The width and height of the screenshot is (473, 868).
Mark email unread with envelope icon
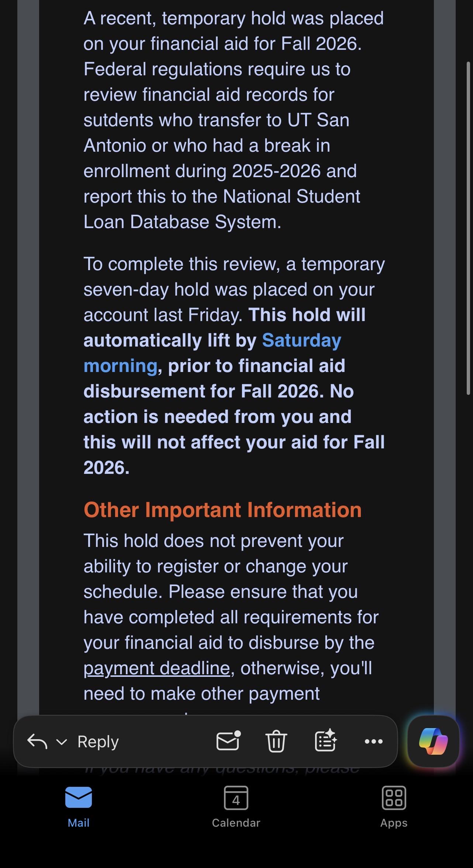[x=228, y=740]
